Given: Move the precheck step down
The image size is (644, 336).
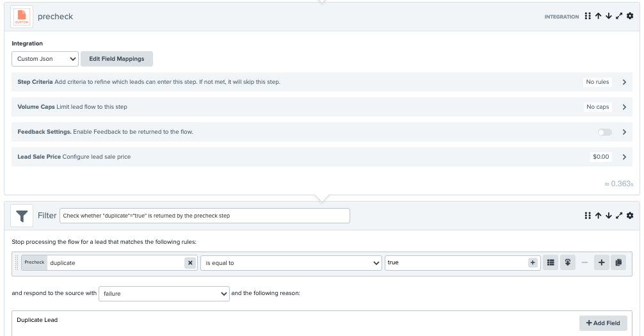Looking at the screenshot, I should point(609,16).
